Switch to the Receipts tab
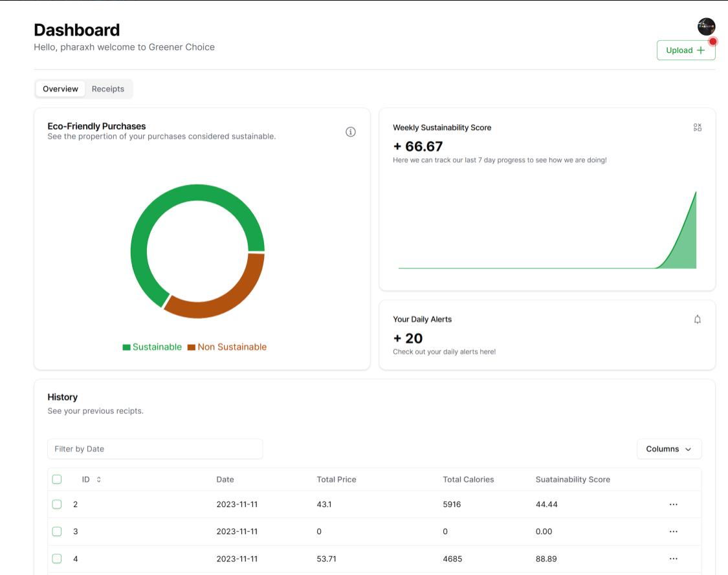This screenshot has height=575, width=728. click(107, 89)
